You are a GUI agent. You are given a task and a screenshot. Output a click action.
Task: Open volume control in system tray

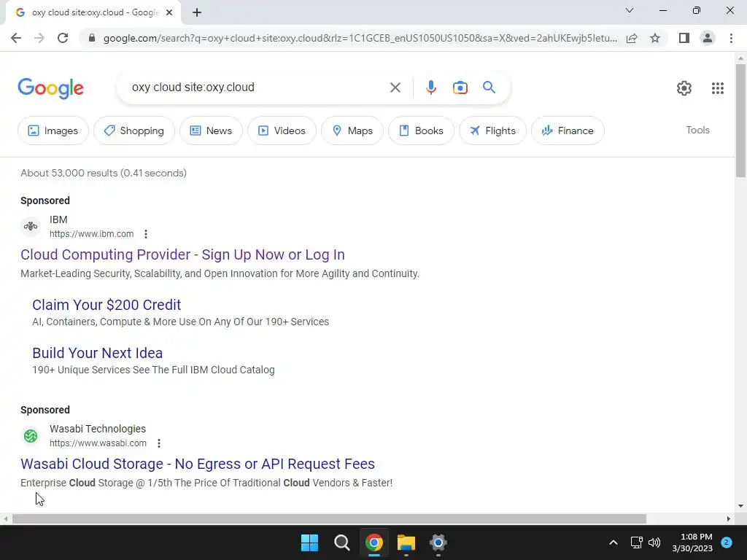(654, 542)
